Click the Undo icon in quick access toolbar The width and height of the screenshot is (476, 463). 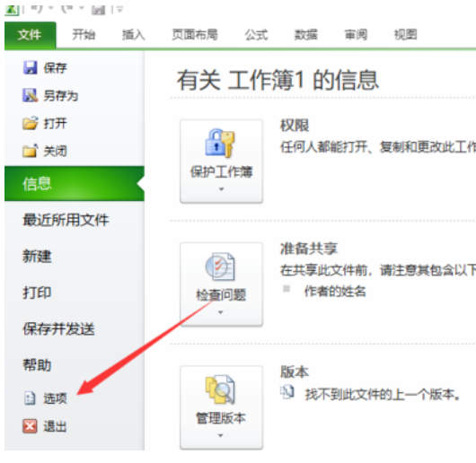pos(37,8)
